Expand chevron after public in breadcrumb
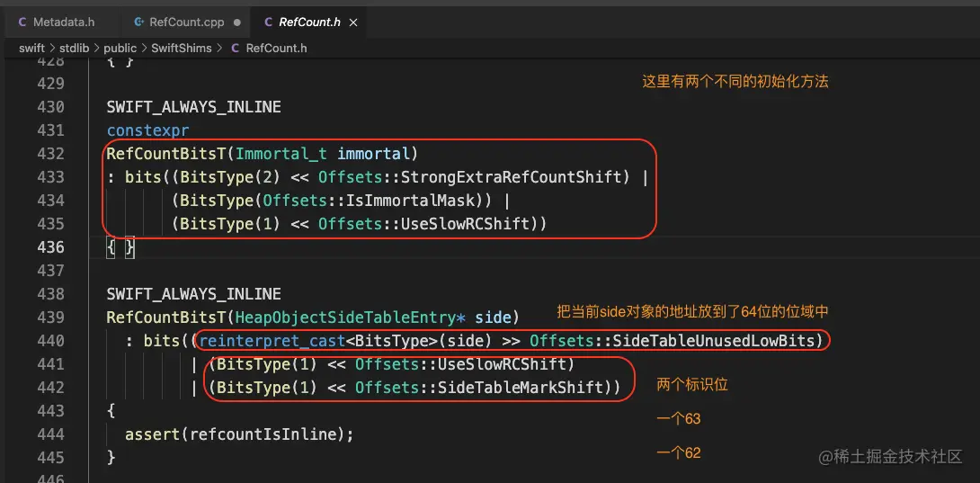This screenshot has width=980, height=483. [144, 49]
